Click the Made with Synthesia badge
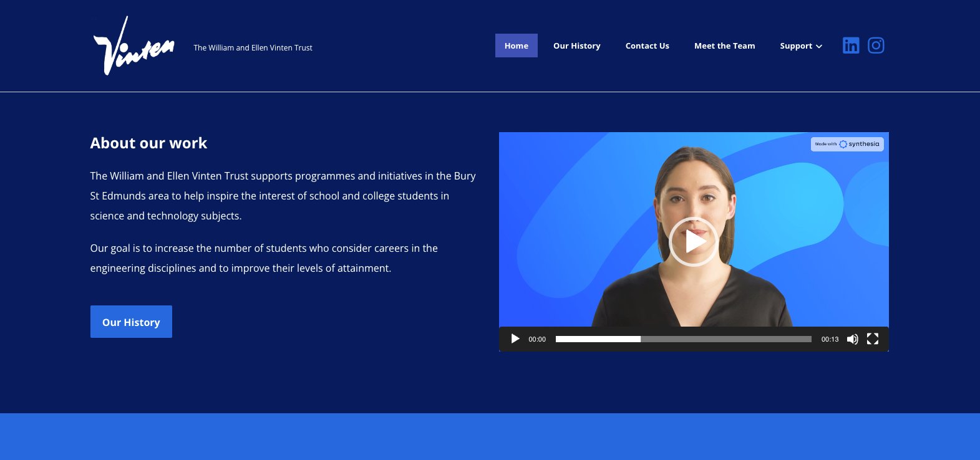The image size is (980, 460). 847,144
